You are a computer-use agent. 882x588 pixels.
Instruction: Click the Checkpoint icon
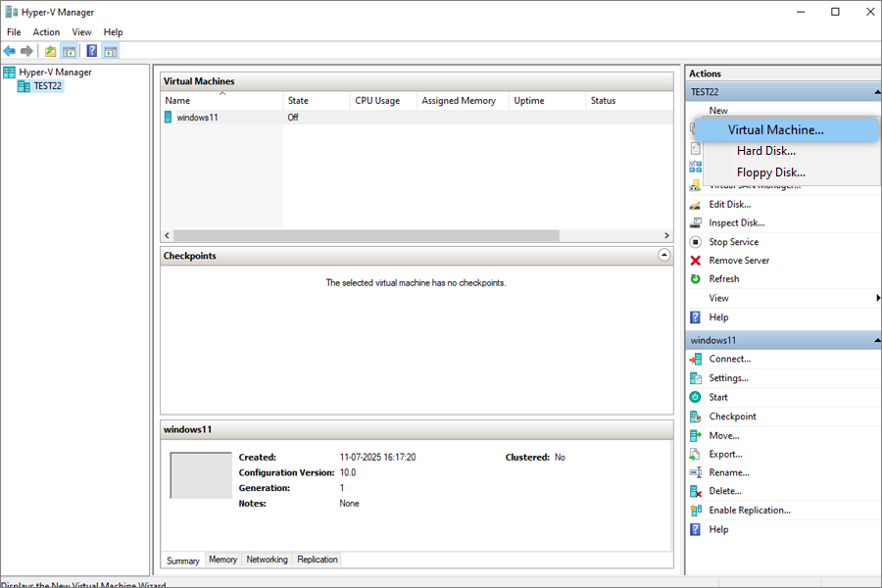[x=696, y=416]
